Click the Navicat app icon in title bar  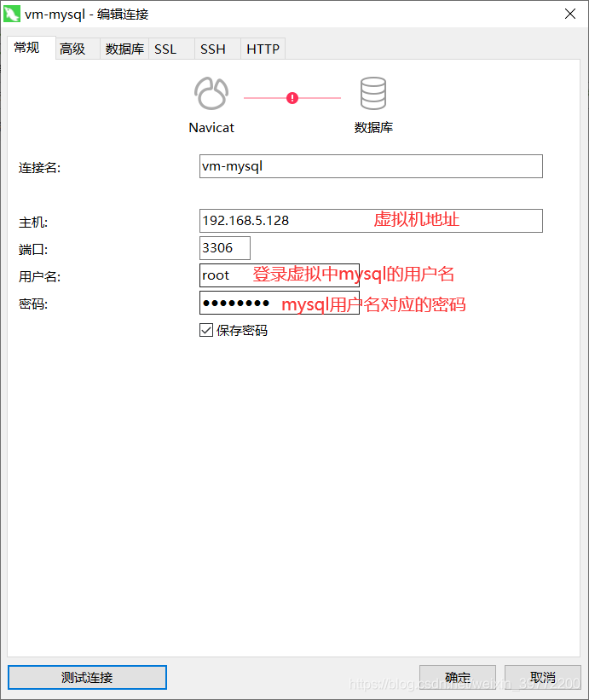click(x=12, y=14)
